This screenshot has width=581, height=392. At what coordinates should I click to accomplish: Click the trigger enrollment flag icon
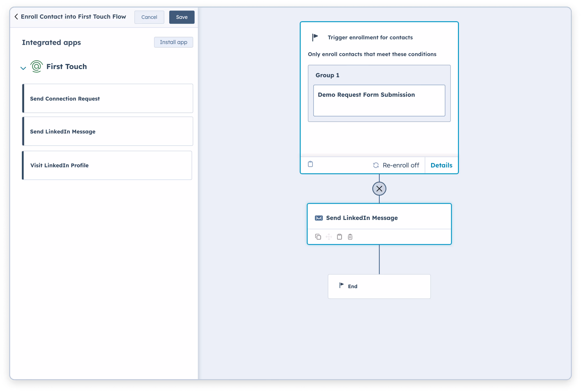tap(315, 37)
